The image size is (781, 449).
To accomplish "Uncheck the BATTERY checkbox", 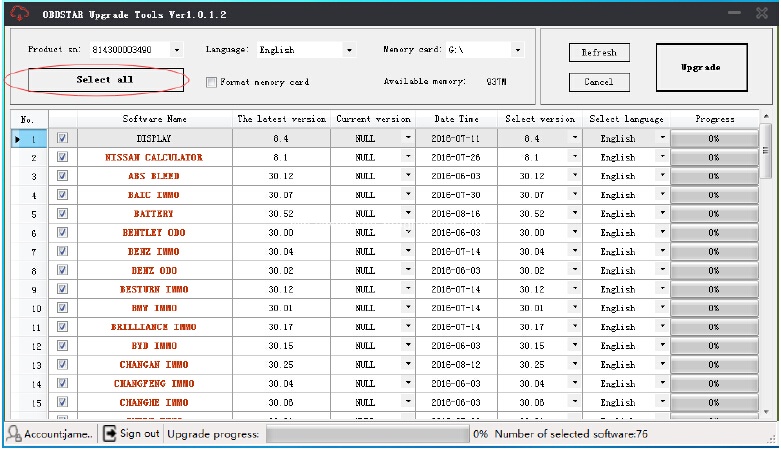I will pyautogui.click(x=62, y=214).
